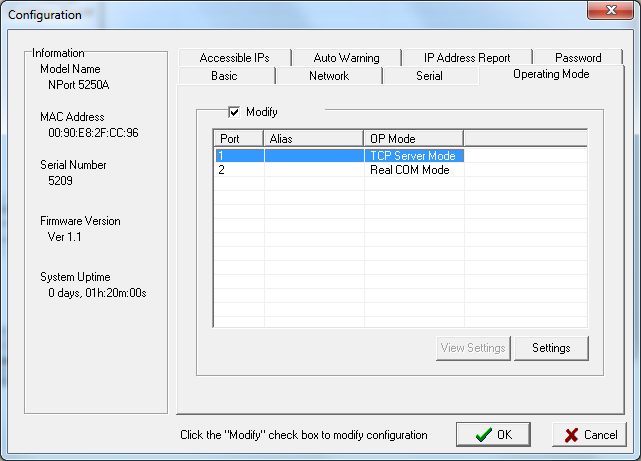Image resolution: width=641 pixels, height=461 pixels.
Task: Select the IP Address Report tab
Action: (x=466, y=58)
